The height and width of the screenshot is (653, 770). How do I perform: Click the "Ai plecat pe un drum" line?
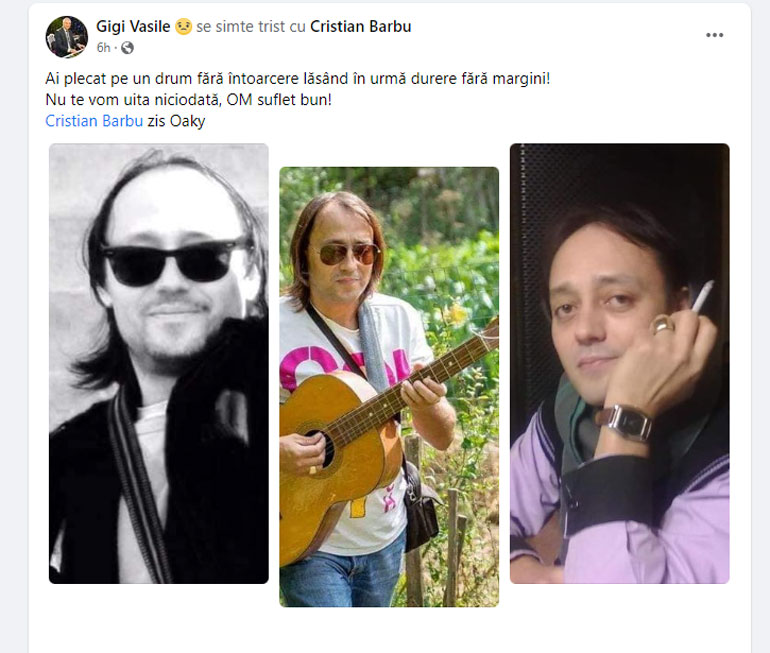pyautogui.click(x=298, y=79)
